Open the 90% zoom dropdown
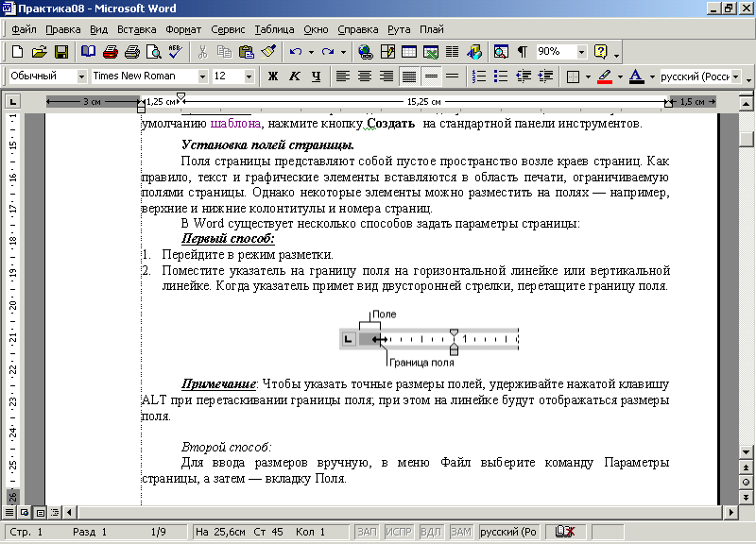The image size is (756, 544). [x=581, y=52]
